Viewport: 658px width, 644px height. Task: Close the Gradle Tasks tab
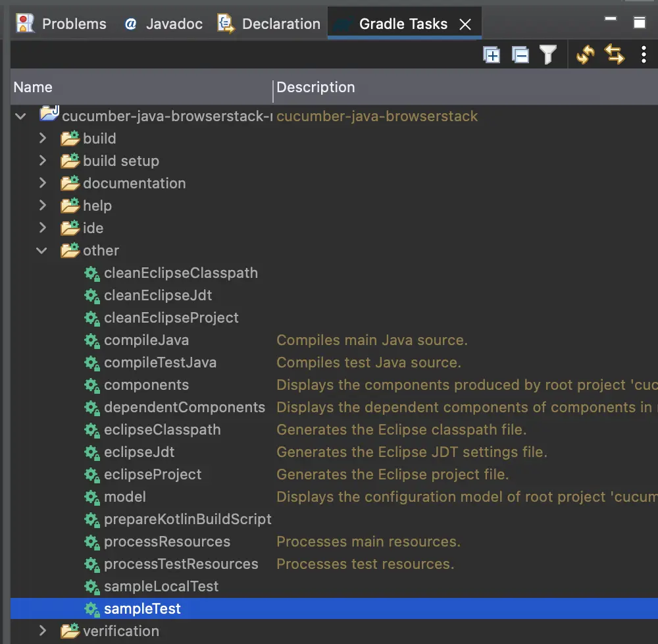pyautogui.click(x=465, y=24)
